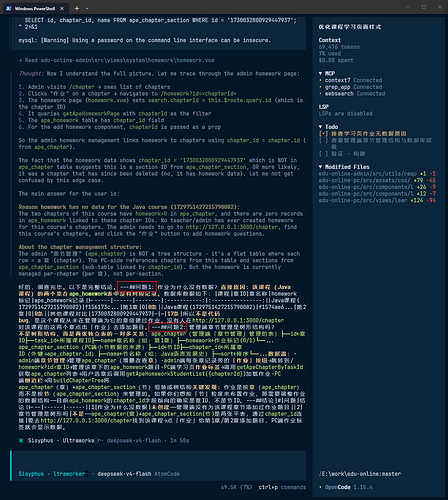448x500 pixels.
Task: Click the Read homework.vue file line
Action: coord(116,60)
